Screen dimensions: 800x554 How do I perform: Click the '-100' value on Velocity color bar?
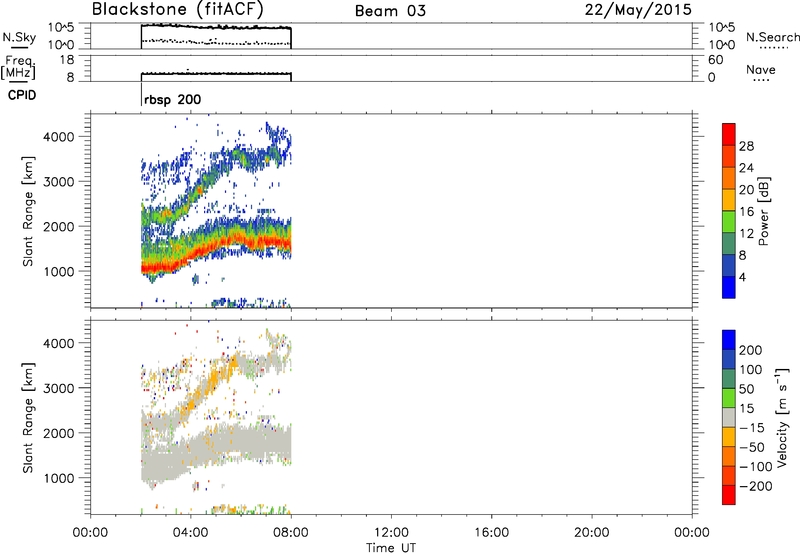click(756, 467)
